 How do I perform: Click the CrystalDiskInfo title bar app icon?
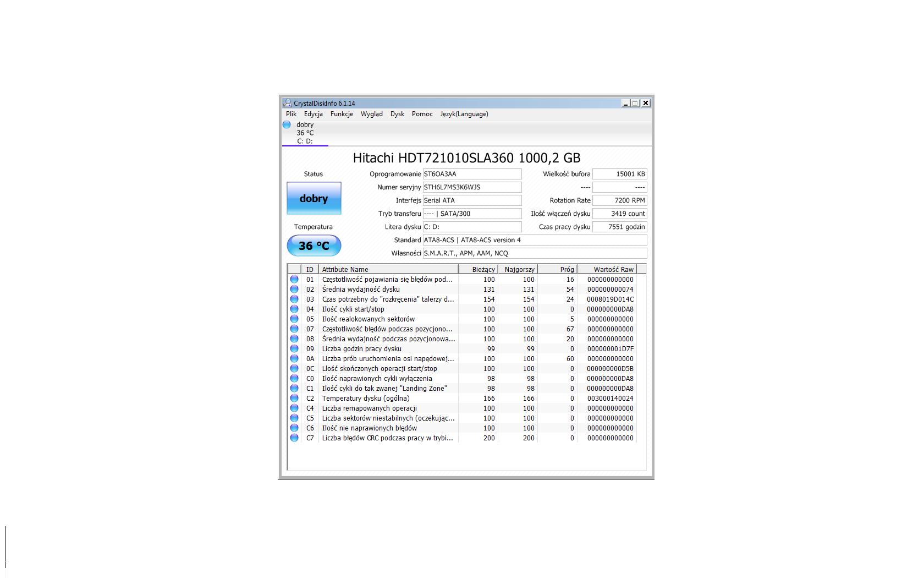click(x=287, y=103)
